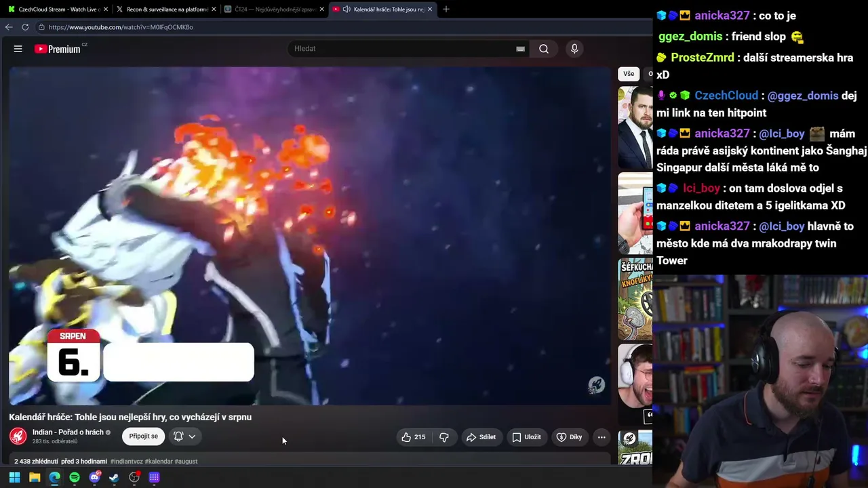Click username ProsteZmrd in chat

tap(703, 58)
